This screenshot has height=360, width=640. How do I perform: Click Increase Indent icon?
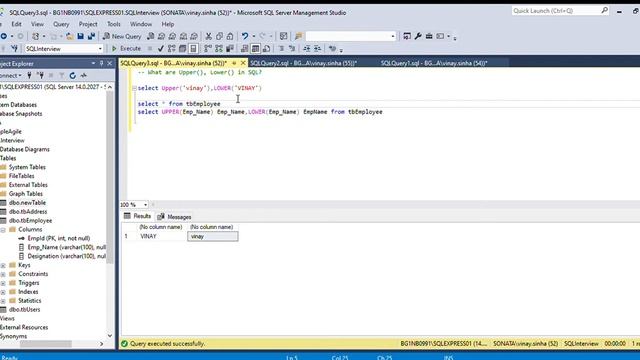(x=317, y=49)
